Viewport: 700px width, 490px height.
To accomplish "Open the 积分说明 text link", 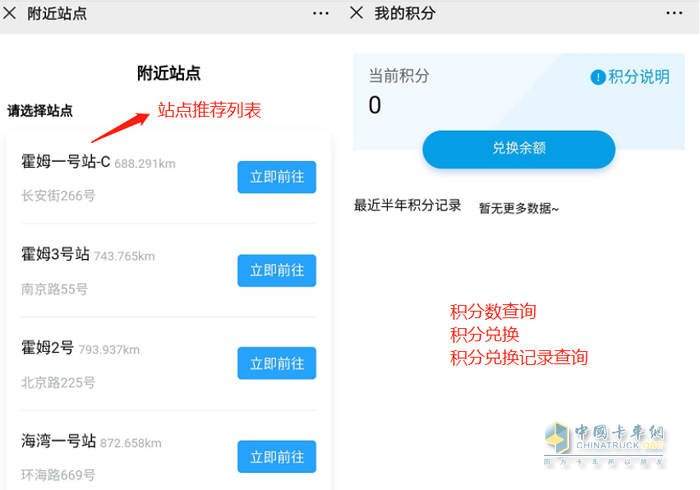I will (639, 77).
